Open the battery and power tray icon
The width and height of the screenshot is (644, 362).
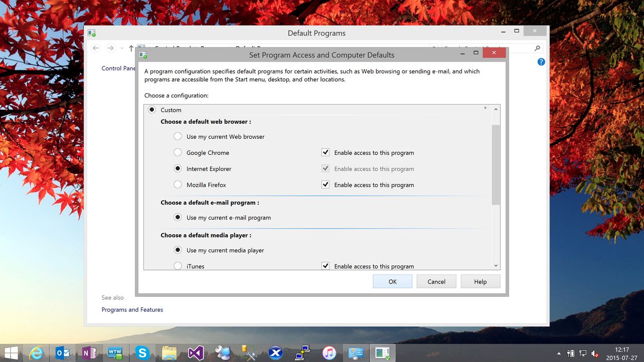[571, 353]
